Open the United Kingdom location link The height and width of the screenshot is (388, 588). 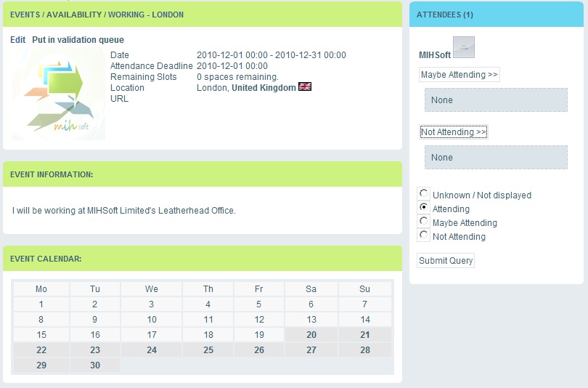(x=264, y=88)
